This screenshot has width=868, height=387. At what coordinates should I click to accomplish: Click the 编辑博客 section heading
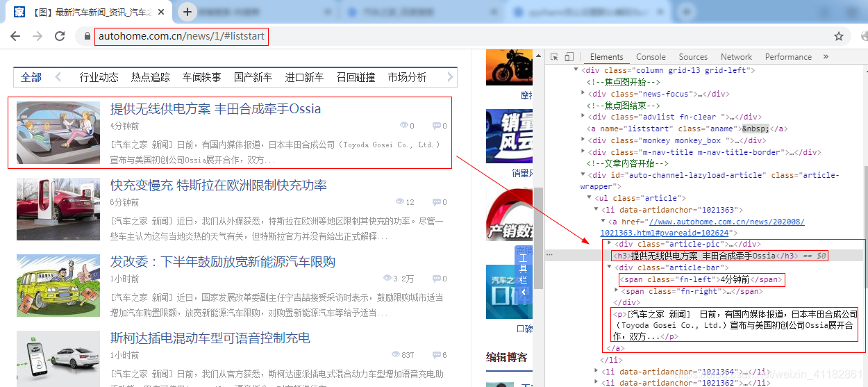(x=506, y=357)
